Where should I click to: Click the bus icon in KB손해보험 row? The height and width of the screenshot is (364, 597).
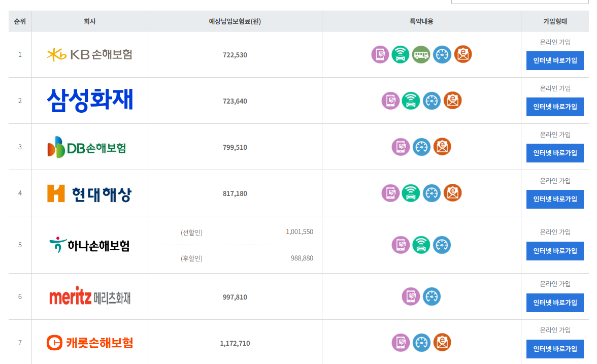tap(421, 54)
